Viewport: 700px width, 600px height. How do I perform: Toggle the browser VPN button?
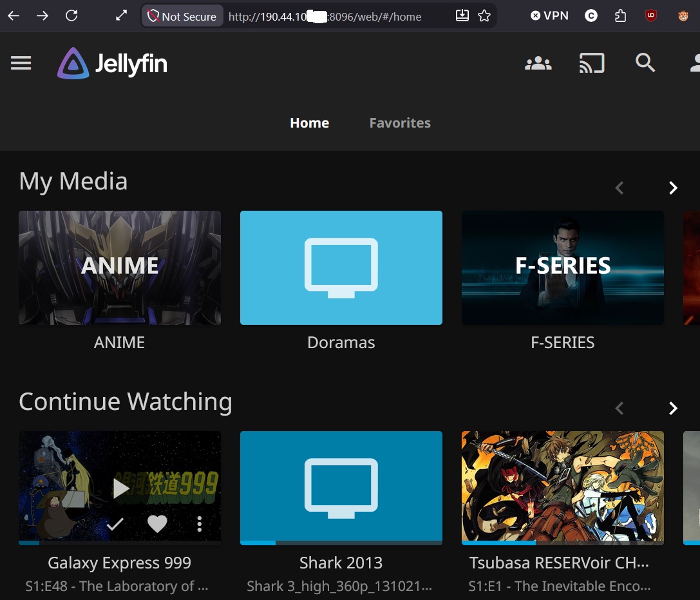coord(549,16)
